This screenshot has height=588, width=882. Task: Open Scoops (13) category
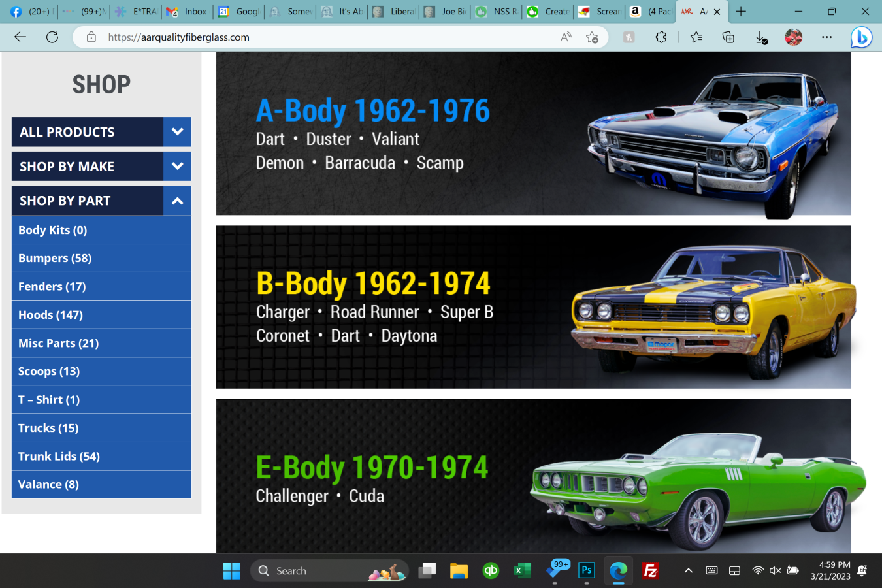click(x=101, y=371)
